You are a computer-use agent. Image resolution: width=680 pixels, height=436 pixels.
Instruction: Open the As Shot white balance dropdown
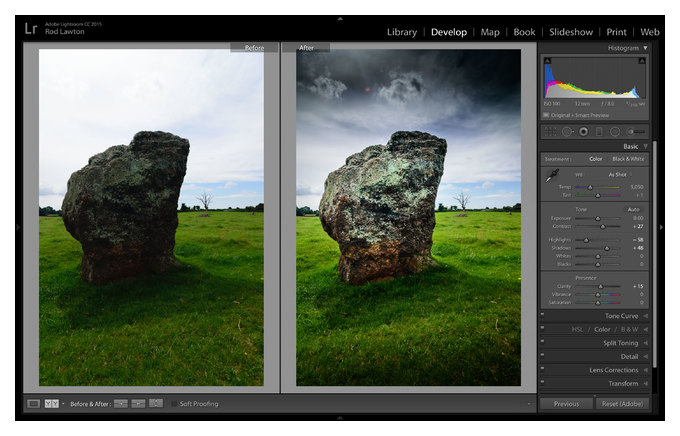[x=620, y=174]
